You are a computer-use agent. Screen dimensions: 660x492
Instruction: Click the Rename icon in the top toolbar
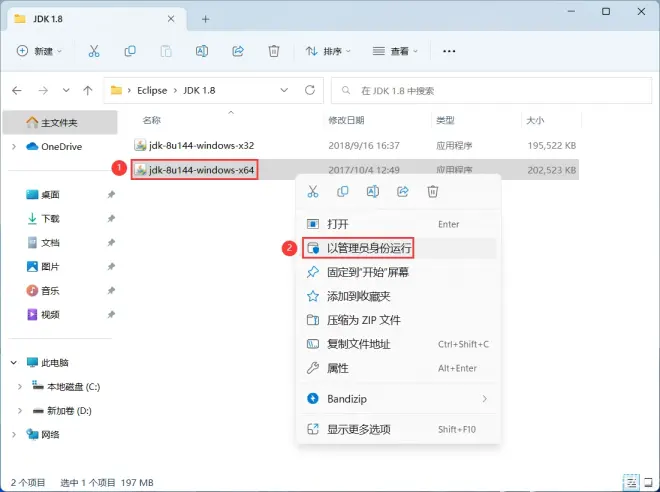202,51
